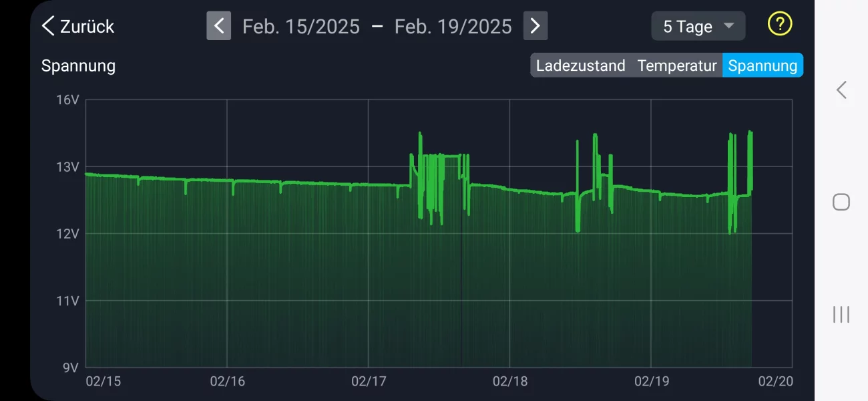Go to the previous date range
Viewport: 868px width, 401px height.
pyautogui.click(x=218, y=26)
